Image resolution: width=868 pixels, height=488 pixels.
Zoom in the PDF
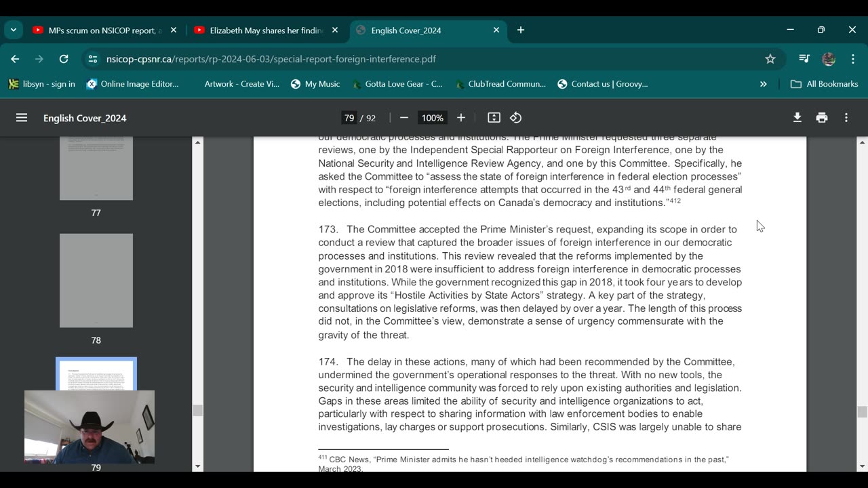[461, 118]
